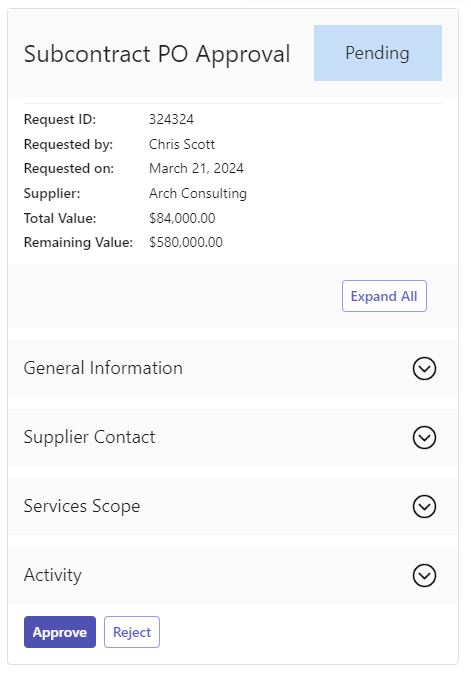The width and height of the screenshot is (471, 674).
Task: Expand the Activity section header
Action: [x=232, y=576]
